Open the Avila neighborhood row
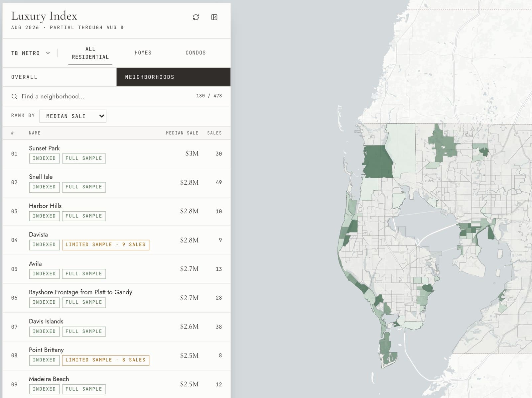Viewport: 532px width, 398px height. pyautogui.click(x=116, y=269)
